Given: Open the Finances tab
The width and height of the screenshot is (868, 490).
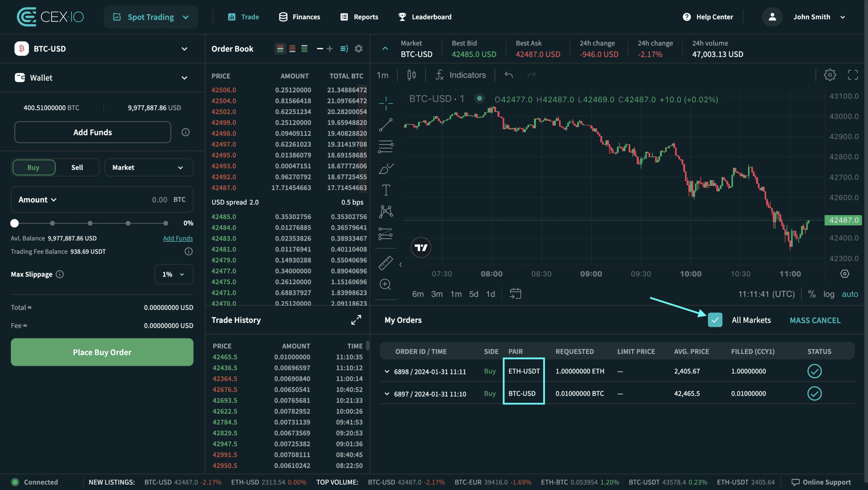Looking at the screenshot, I should coord(299,17).
